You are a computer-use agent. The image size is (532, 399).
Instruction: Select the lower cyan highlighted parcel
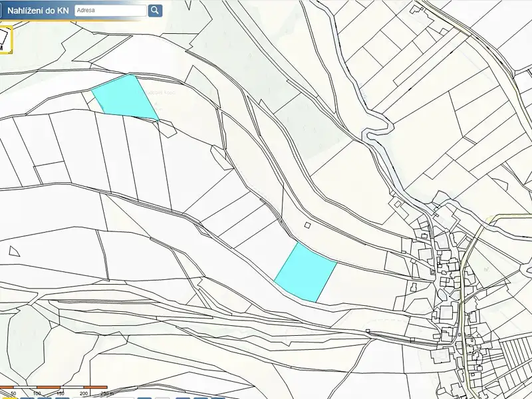pyautogui.click(x=305, y=272)
